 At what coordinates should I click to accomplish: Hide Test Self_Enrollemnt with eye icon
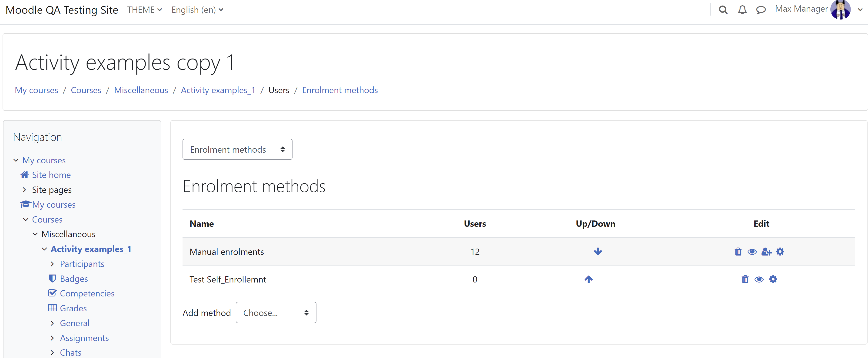(x=759, y=279)
